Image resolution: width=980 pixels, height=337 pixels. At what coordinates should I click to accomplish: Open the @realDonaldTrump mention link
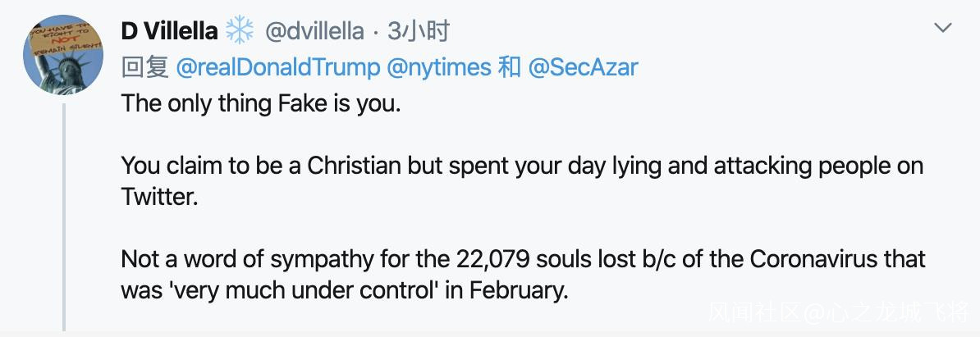(277, 67)
